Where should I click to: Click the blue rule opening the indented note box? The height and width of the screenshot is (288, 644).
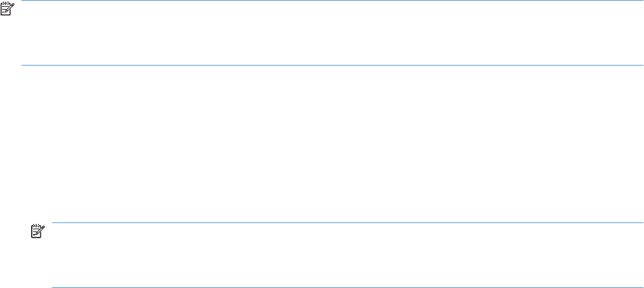point(347,223)
